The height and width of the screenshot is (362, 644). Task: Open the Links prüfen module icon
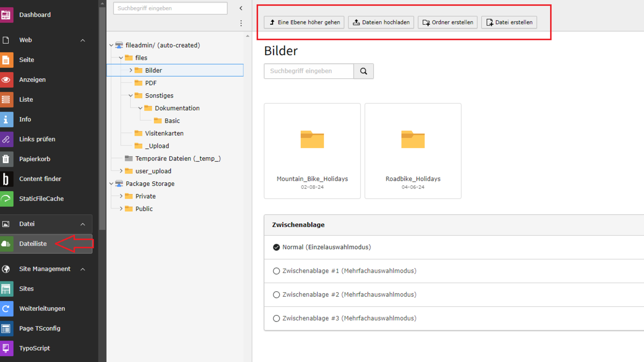pos(6,139)
